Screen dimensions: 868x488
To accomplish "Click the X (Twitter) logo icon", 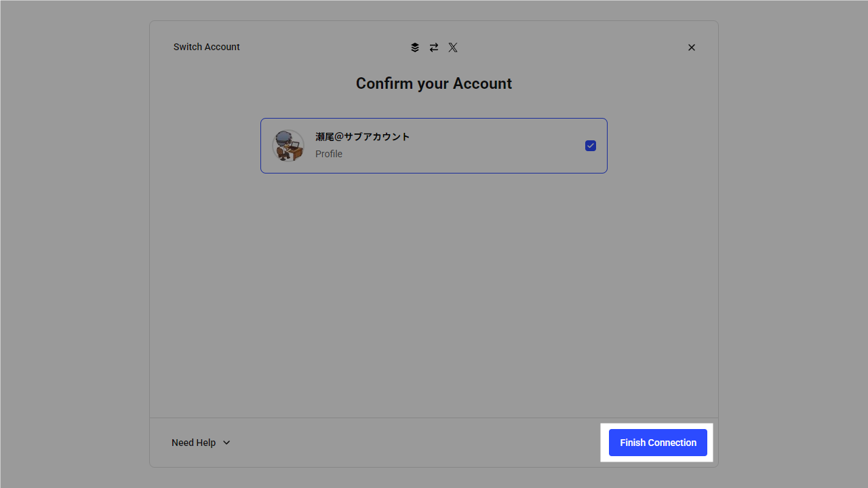I will tap(453, 47).
